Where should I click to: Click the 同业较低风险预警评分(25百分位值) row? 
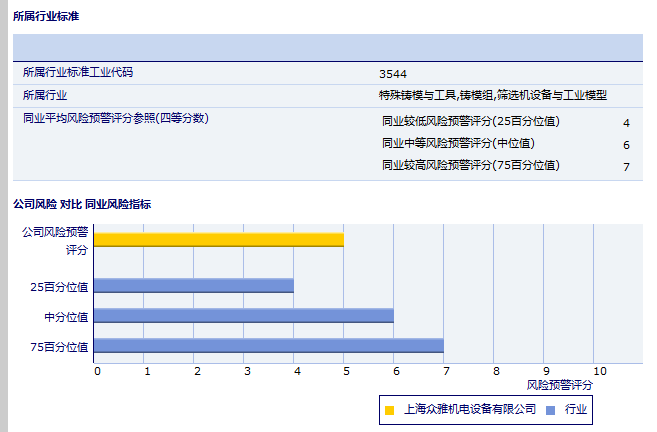(x=470, y=122)
